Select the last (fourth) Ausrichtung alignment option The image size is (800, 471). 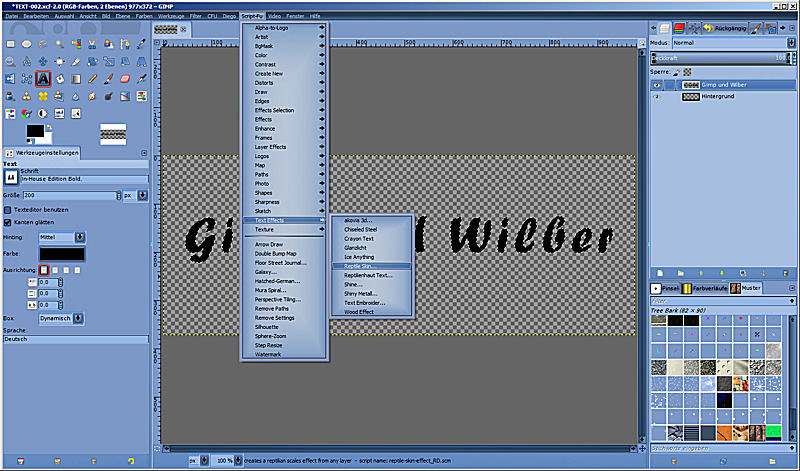[x=78, y=270]
